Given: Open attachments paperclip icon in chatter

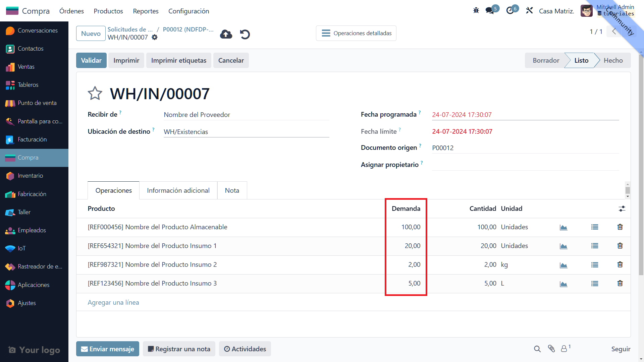Looking at the screenshot, I should [x=551, y=349].
